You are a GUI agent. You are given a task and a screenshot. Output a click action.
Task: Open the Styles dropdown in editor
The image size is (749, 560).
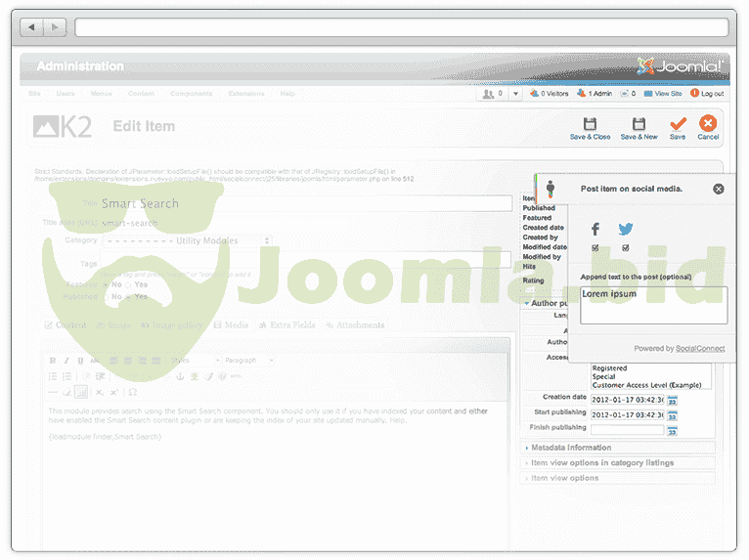[195, 361]
